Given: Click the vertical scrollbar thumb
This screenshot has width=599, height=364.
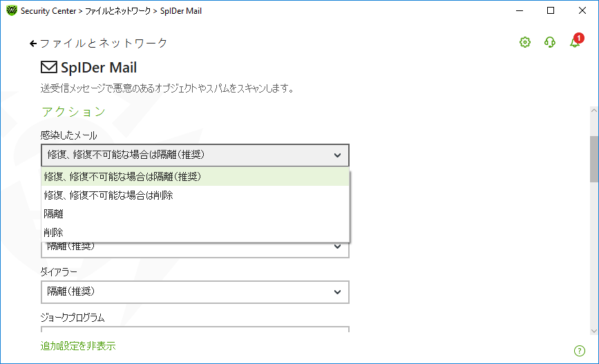Looking at the screenshot, I should [x=593, y=159].
